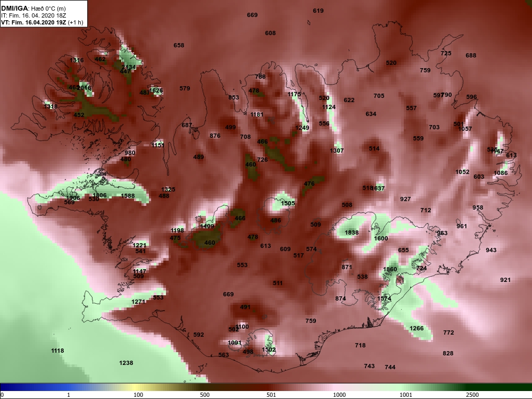Click the 1000 legend label
This screenshot has height=399, width=532.
pyautogui.click(x=339, y=395)
